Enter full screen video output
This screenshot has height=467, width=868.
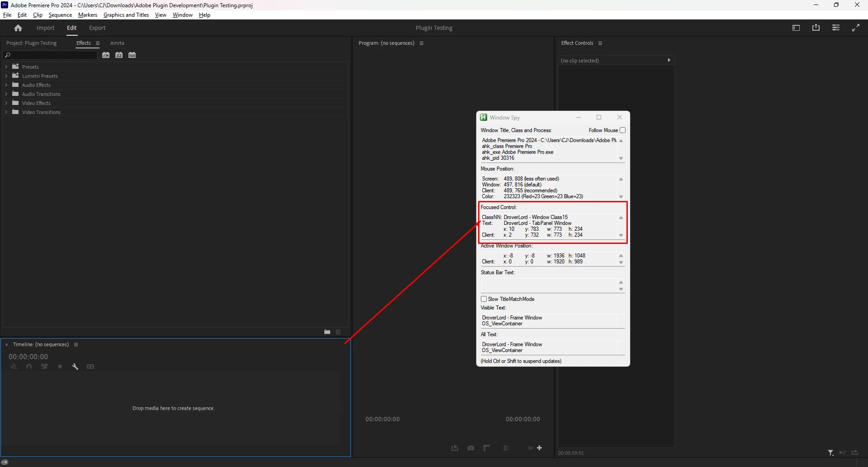coord(856,28)
